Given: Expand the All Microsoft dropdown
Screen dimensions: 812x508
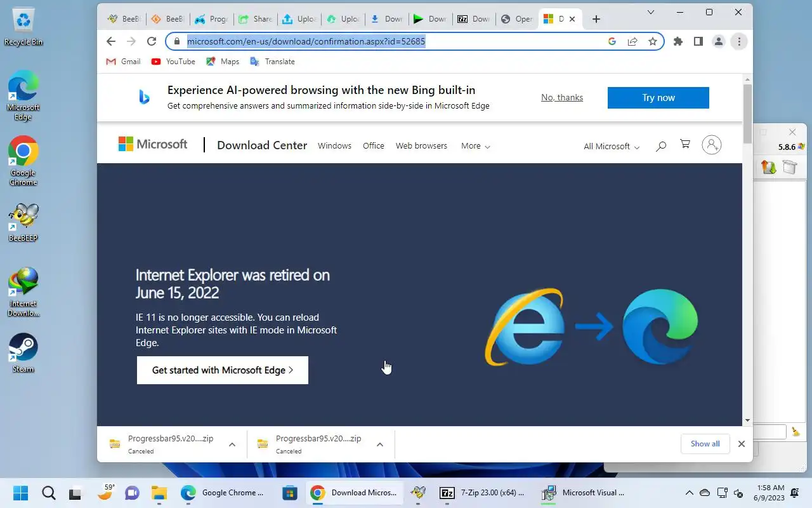Looking at the screenshot, I should tap(612, 147).
